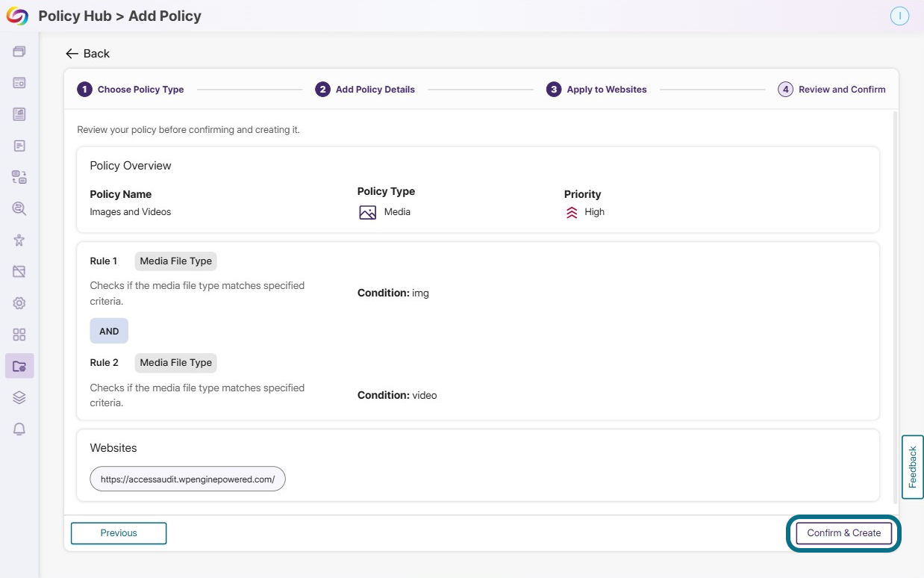Open the crossed-out window sidebar icon

19,272
